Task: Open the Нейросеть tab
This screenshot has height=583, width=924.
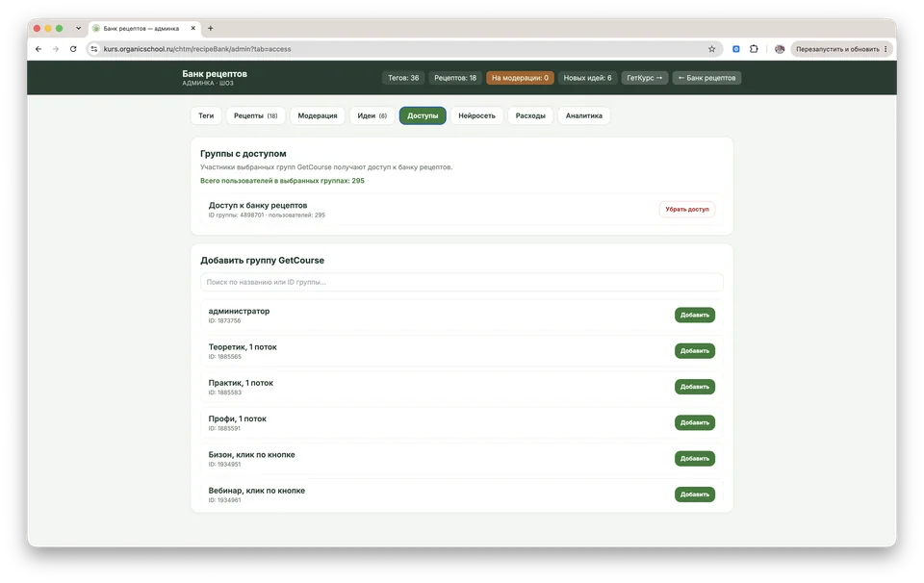Action: (476, 115)
